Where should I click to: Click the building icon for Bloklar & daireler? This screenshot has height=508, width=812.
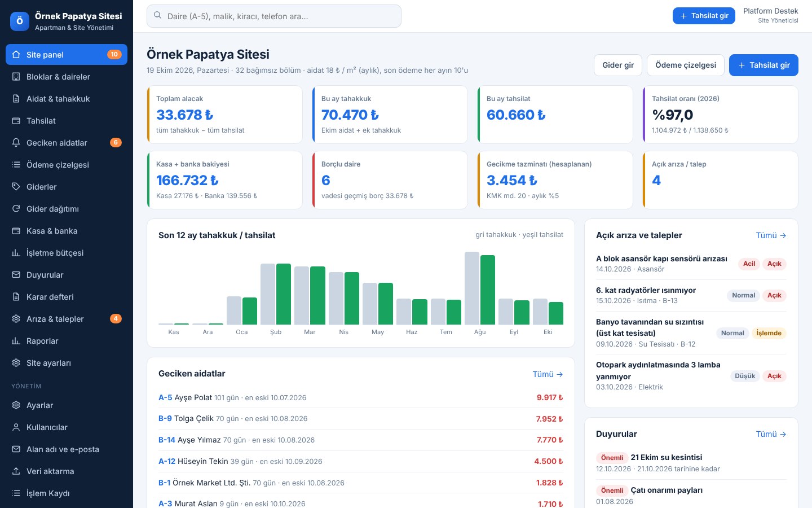click(x=16, y=77)
